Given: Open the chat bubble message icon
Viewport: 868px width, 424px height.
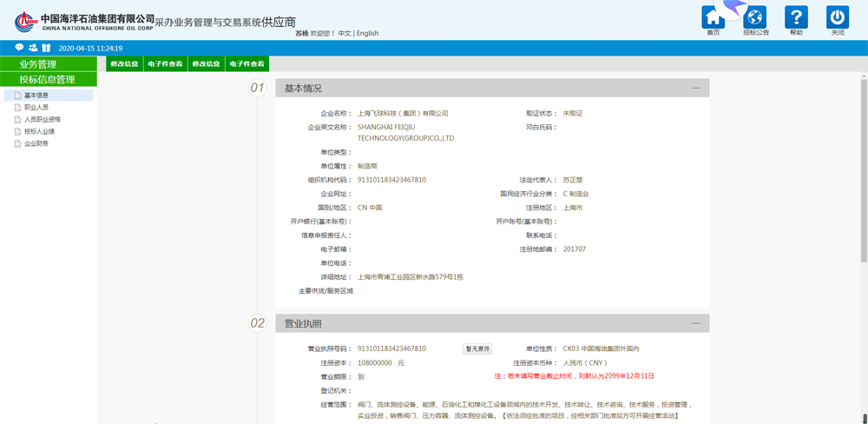Looking at the screenshot, I should [20, 48].
